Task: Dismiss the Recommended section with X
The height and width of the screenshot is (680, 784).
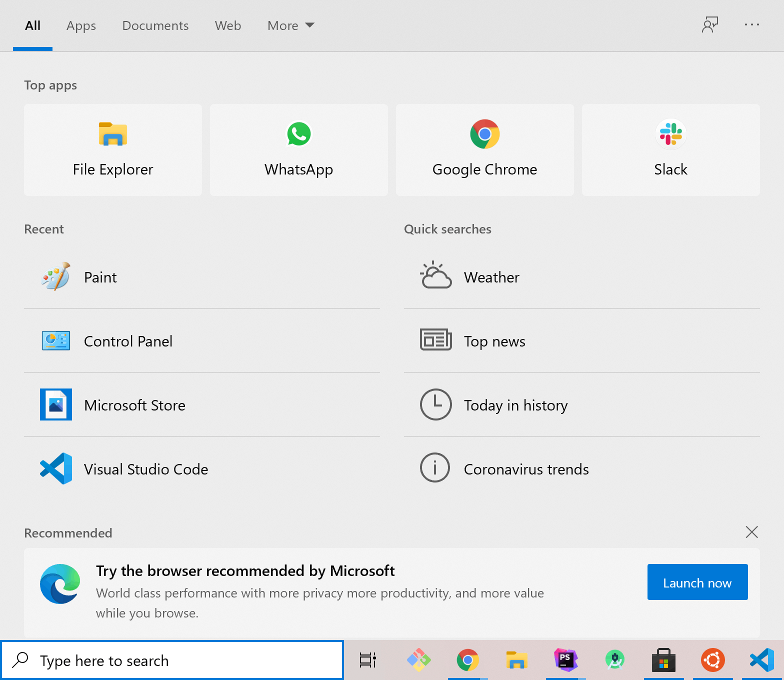Action: (752, 532)
